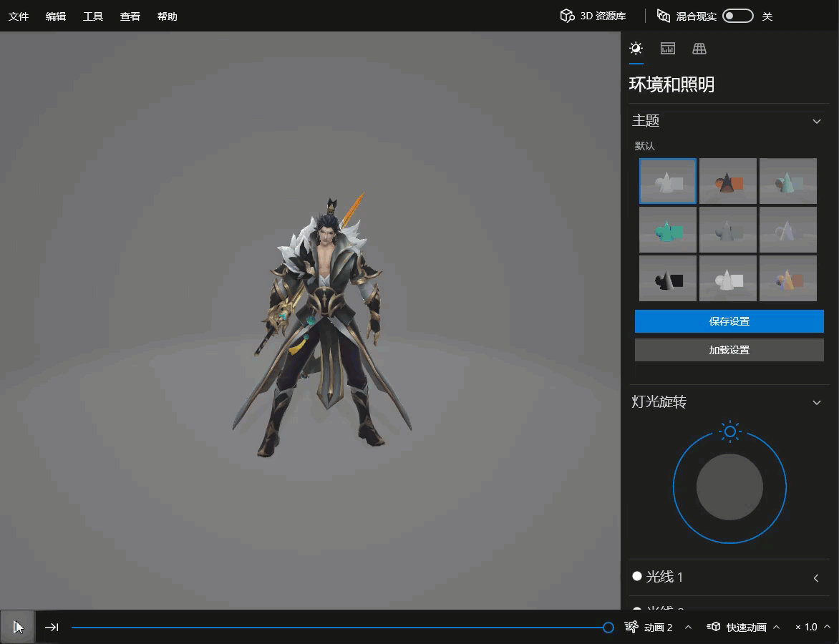Expand the 光线 1 section
This screenshot has width=839, height=644.
[x=816, y=577]
